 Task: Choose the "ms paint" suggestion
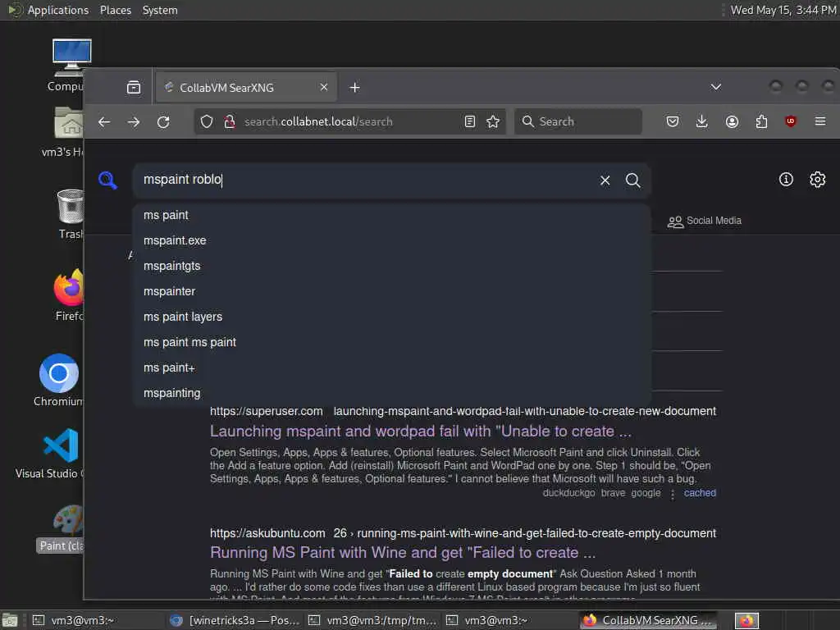(x=391, y=215)
